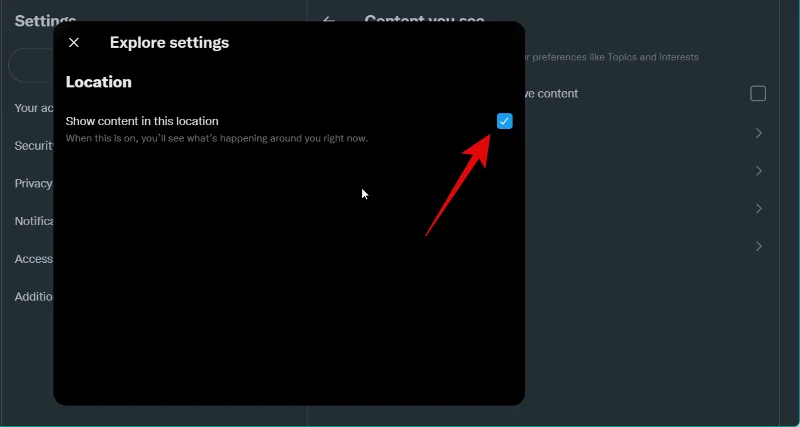The height and width of the screenshot is (427, 800).
Task: Open the "Additio…" item in Settings sidebar
Action: click(34, 297)
